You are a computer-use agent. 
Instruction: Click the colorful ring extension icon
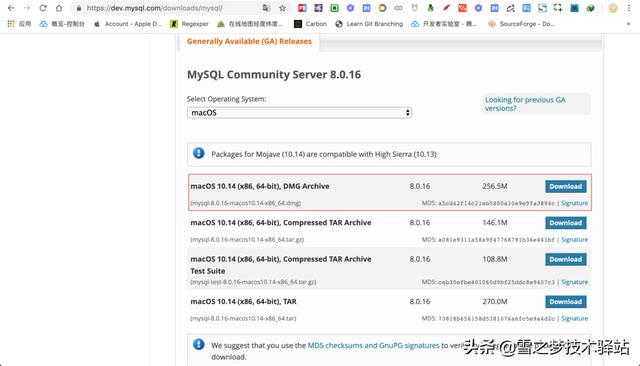[x=382, y=8]
